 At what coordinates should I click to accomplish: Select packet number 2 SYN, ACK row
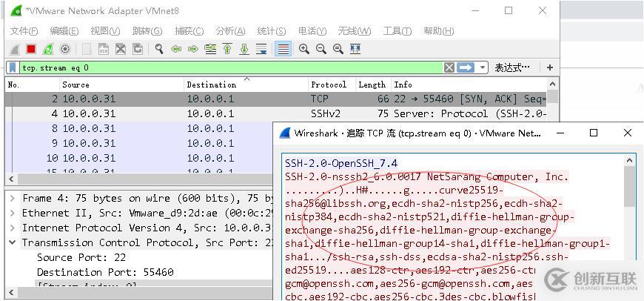point(276,99)
